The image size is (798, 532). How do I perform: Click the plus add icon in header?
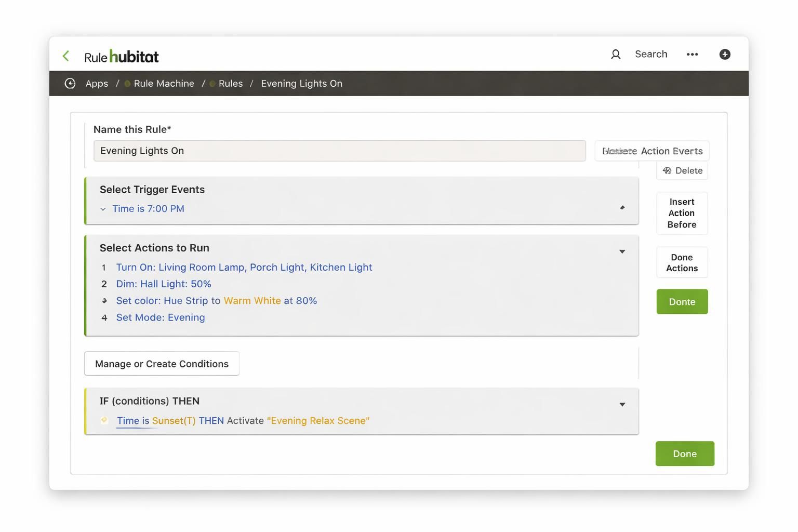pyautogui.click(x=725, y=55)
